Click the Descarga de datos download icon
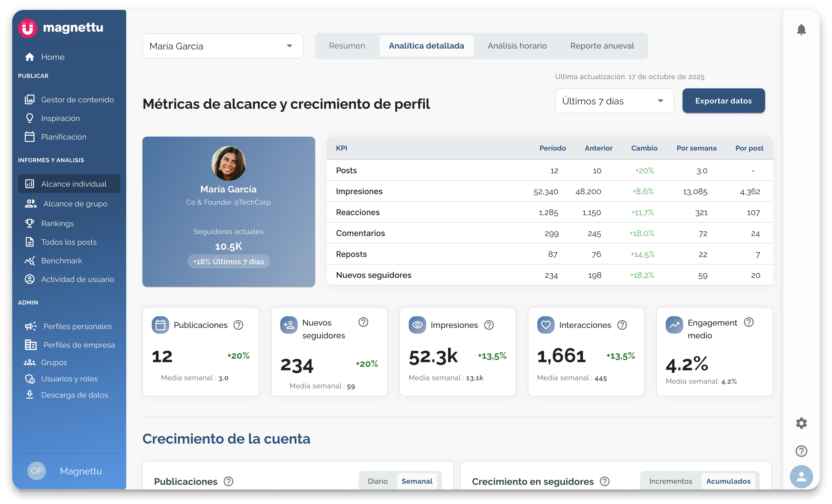This screenshot has height=504, width=832. click(x=30, y=395)
